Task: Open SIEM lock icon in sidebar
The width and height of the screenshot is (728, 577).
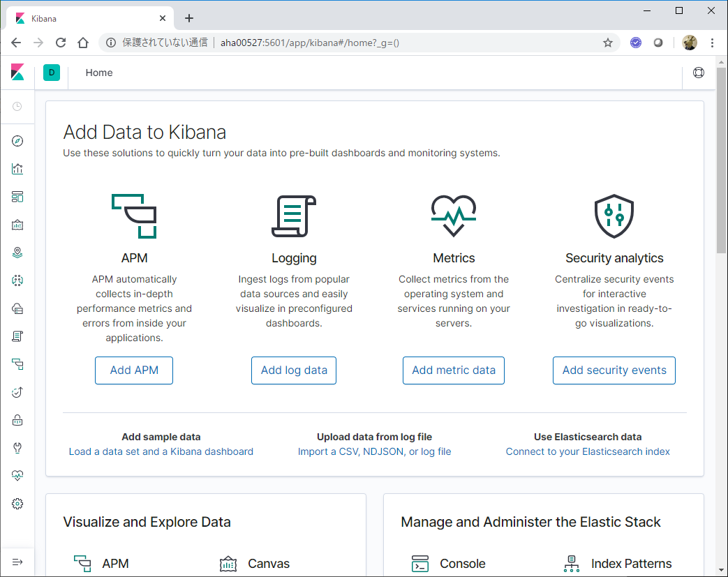Action: (17, 420)
